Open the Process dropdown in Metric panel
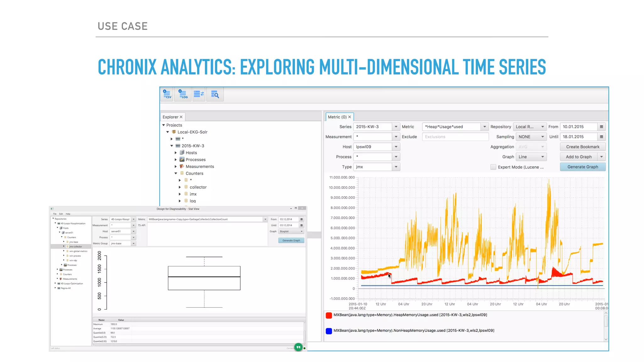This screenshot has width=644, height=362. click(x=396, y=157)
